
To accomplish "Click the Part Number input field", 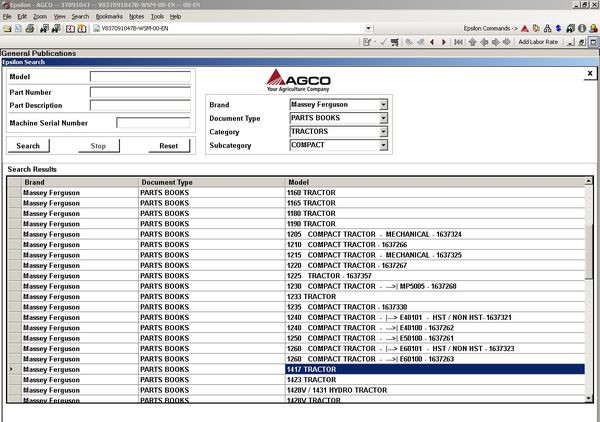I will 140,91.
